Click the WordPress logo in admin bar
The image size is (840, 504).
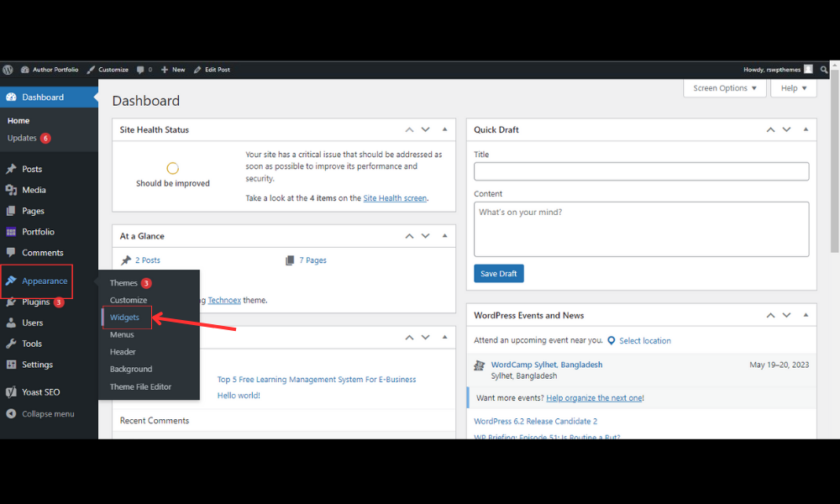[8, 70]
